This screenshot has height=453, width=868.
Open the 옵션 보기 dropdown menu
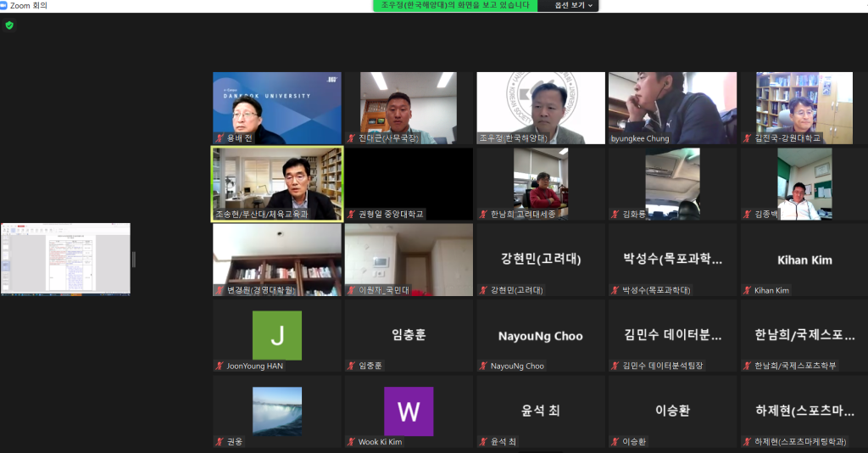pos(574,5)
